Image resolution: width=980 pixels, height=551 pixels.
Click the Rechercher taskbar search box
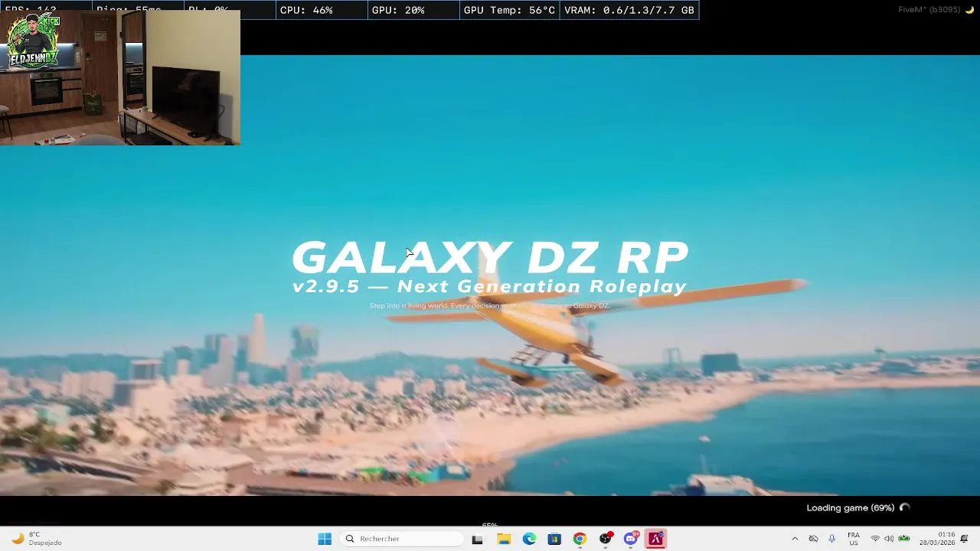(x=402, y=539)
